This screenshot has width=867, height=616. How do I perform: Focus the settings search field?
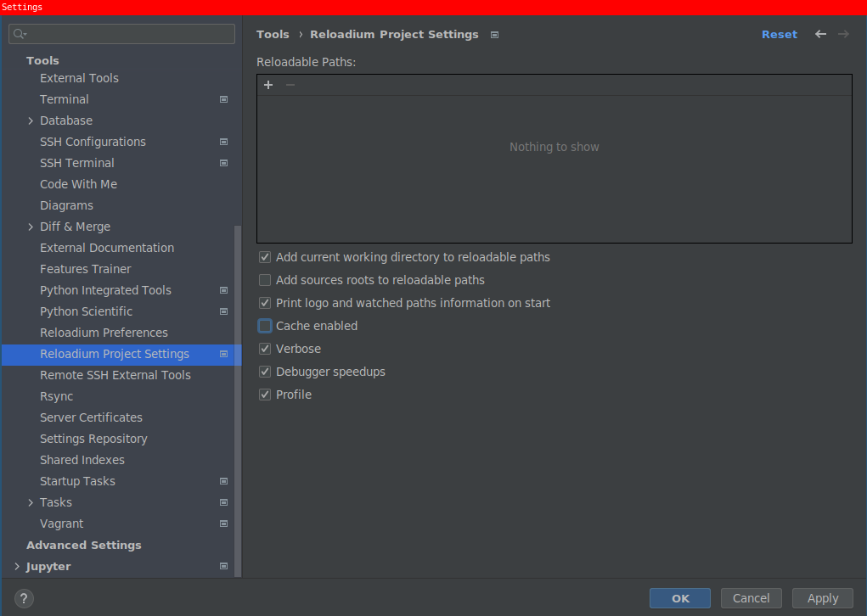121,34
